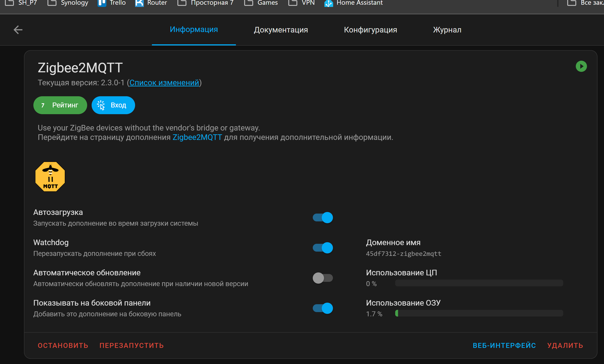Open the Synology bookmark folder
604x364 pixels.
[68, 3]
